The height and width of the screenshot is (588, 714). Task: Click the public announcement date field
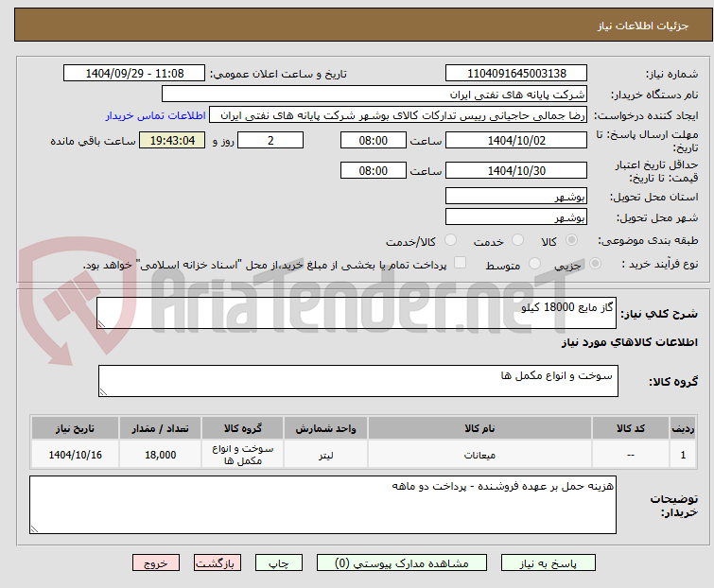(x=134, y=74)
